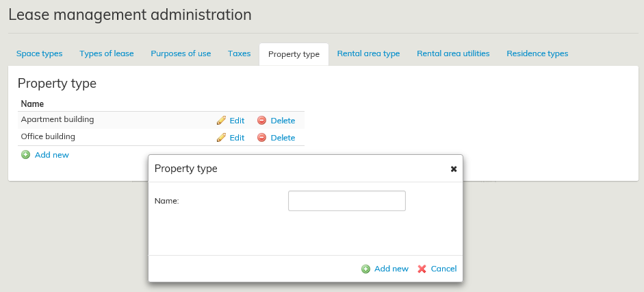Click the green plus icon below the list
The image size is (644, 292).
click(x=26, y=155)
